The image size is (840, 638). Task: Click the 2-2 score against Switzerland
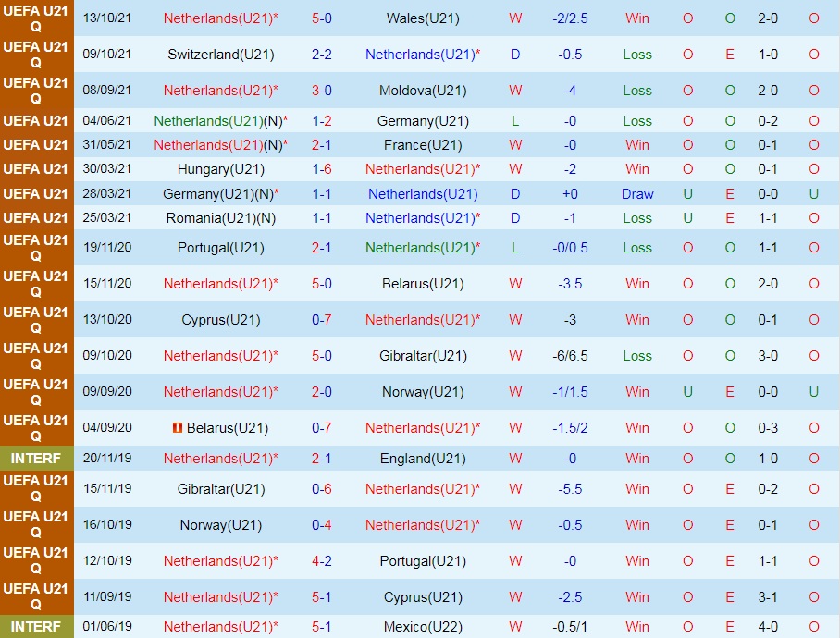pos(322,55)
